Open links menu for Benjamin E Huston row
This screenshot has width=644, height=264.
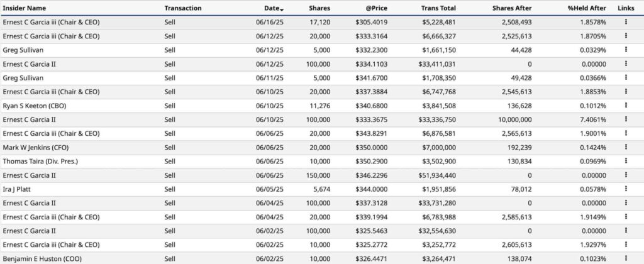626,258
